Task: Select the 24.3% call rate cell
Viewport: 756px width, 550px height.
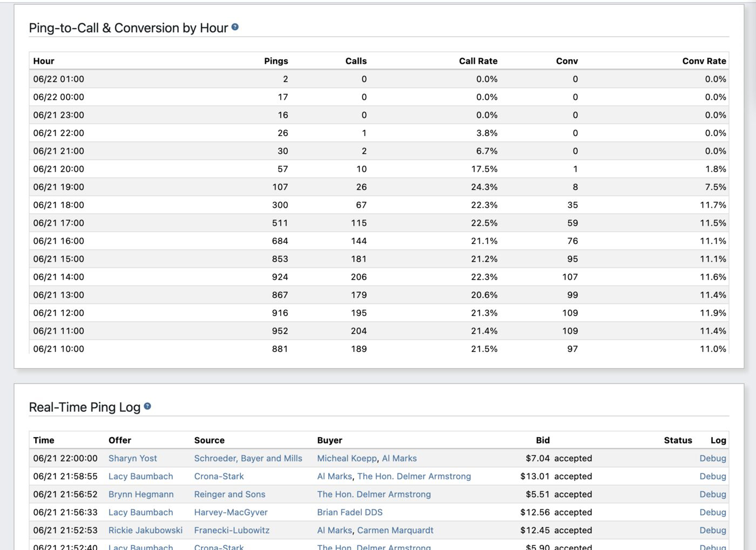Action: pyautogui.click(x=484, y=187)
